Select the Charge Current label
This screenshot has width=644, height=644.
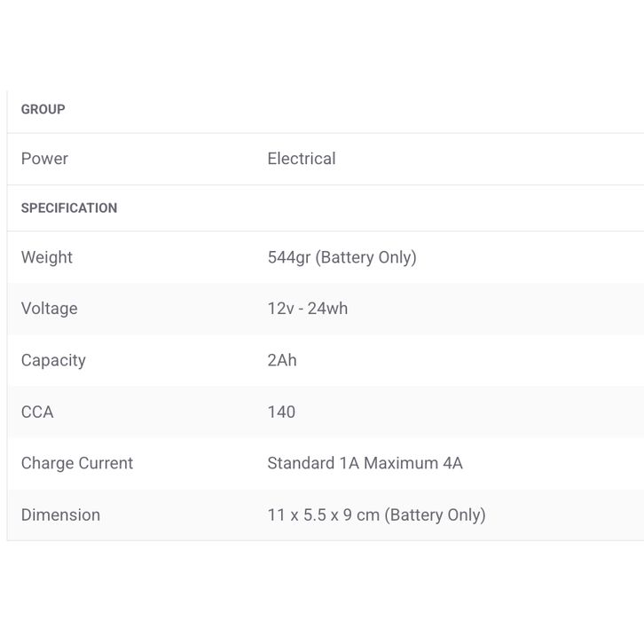pos(77,463)
